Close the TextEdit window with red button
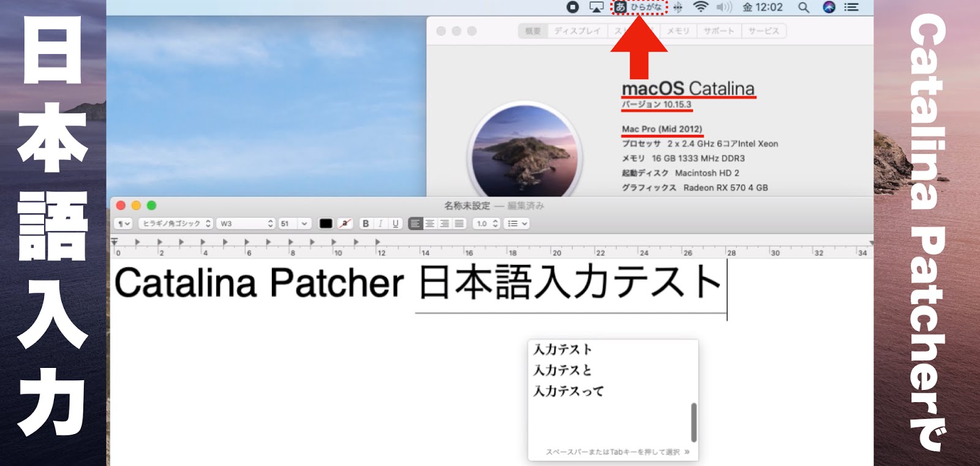 click(121, 205)
